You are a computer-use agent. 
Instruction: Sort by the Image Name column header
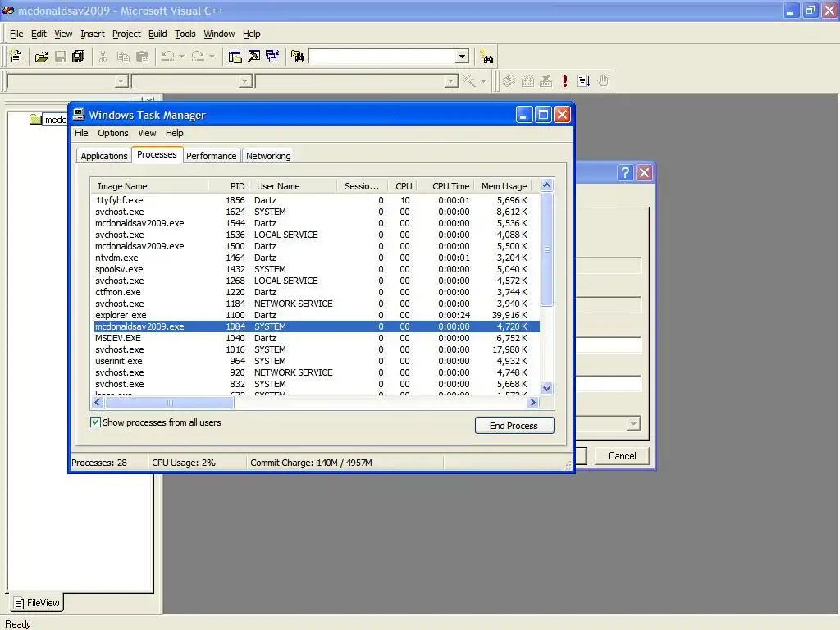click(149, 186)
